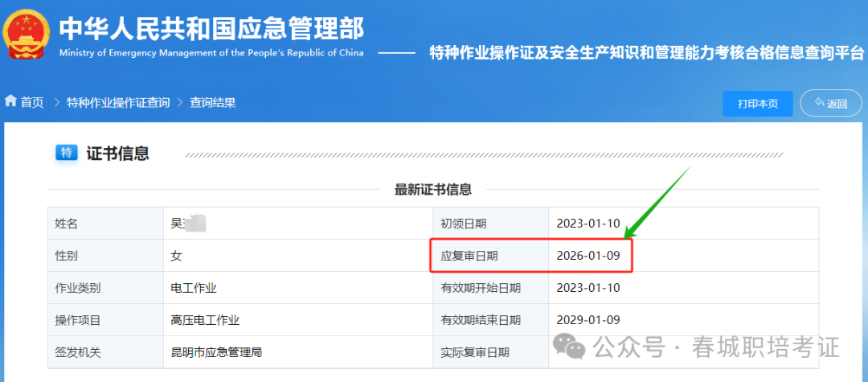Select the 姓名 label cell

click(x=105, y=224)
